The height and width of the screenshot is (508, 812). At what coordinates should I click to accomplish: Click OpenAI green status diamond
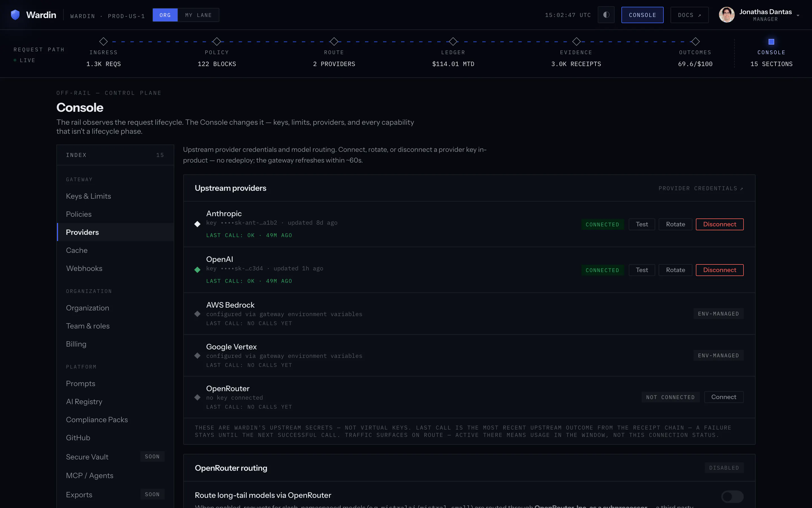[x=197, y=270]
